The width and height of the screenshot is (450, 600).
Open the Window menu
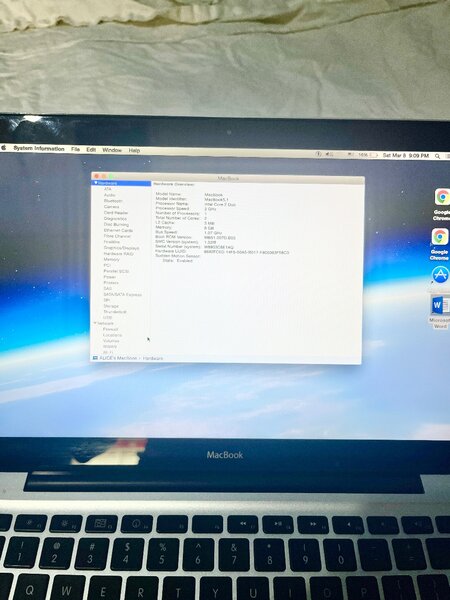click(112, 150)
